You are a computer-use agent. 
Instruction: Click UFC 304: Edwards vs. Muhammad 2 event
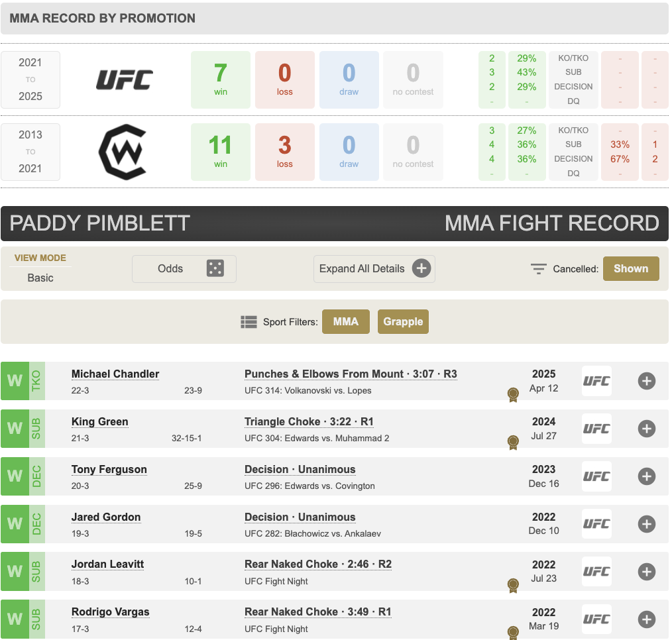pyautogui.click(x=317, y=438)
